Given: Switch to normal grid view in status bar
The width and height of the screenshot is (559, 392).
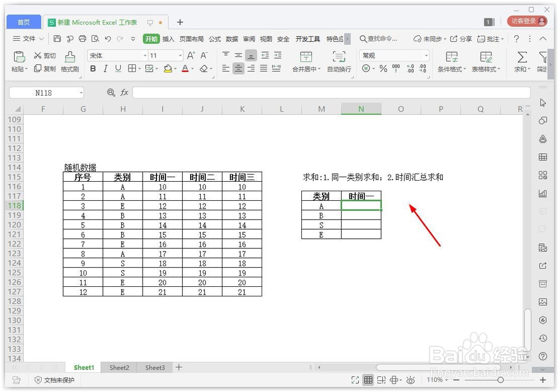Looking at the screenshot, I should coord(368,380).
